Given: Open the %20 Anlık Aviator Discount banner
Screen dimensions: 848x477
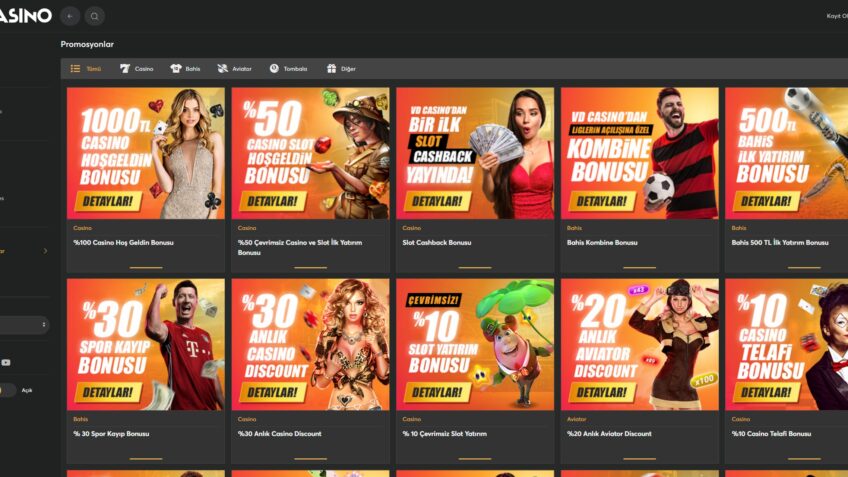Looking at the screenshot, I should [639, 345].
